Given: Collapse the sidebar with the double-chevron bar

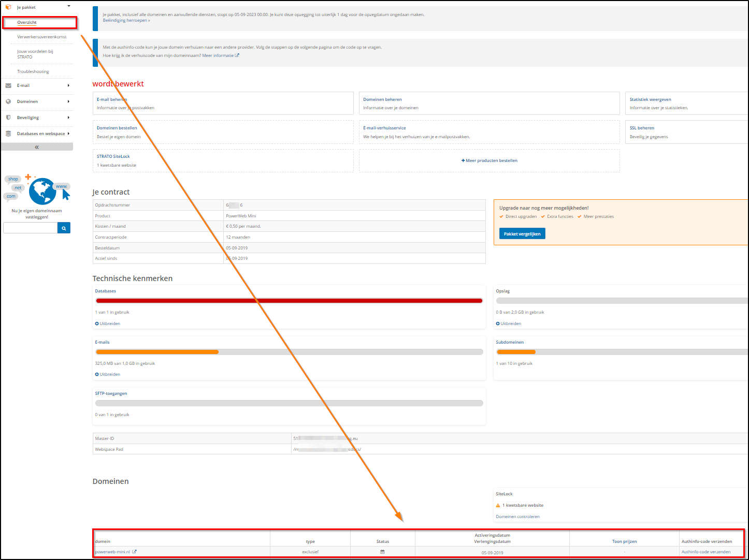Looking at the screenshot, I should tap(37, 147).
